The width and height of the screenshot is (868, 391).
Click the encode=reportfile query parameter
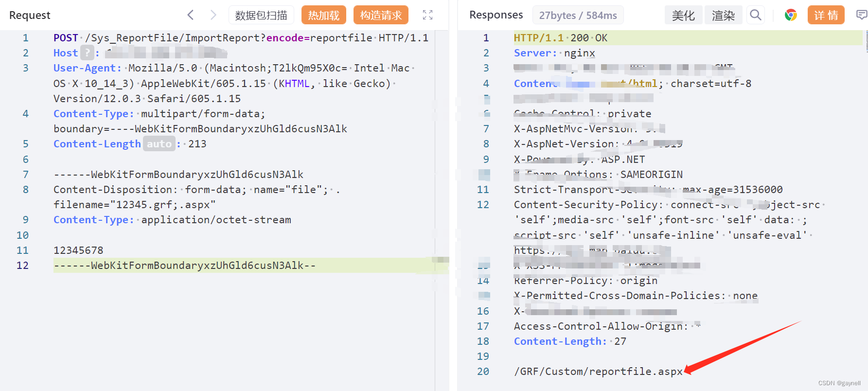319,38
